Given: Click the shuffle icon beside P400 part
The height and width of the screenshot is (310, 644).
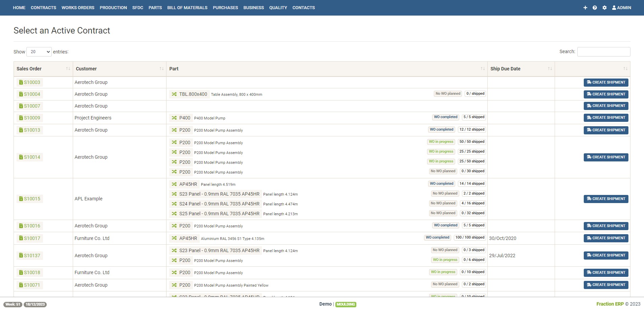Looking at the screenshot, I should pyautogui.click(x=174, y=118).
